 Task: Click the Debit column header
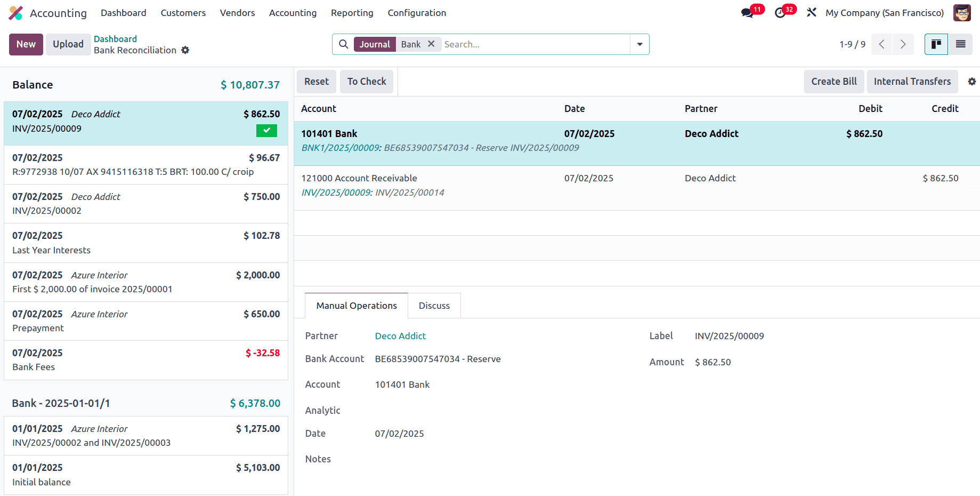[870, 109]
